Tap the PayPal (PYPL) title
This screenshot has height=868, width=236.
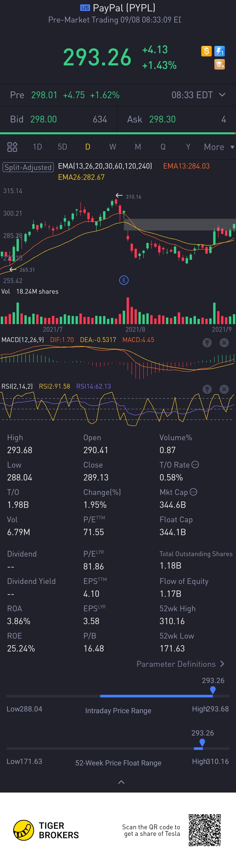(x=124, y=8)
